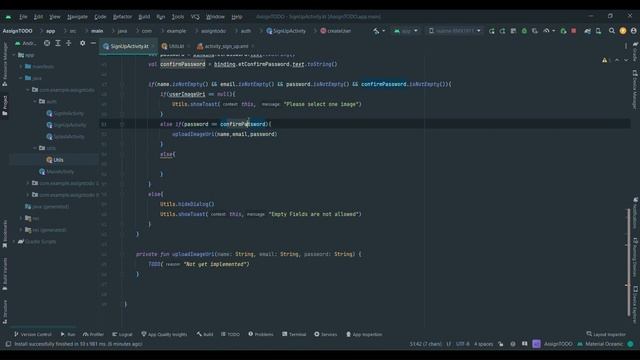
Task: Open the app run configuration dropdown
Action: [x=406, y=31]
